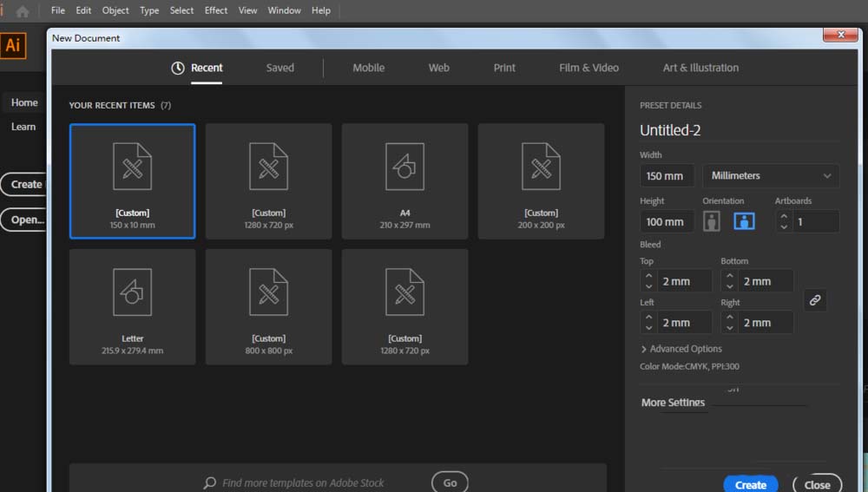Open the Units Millimeters dropdown
The height and width of the screenshot is (492, 868).
771,176
